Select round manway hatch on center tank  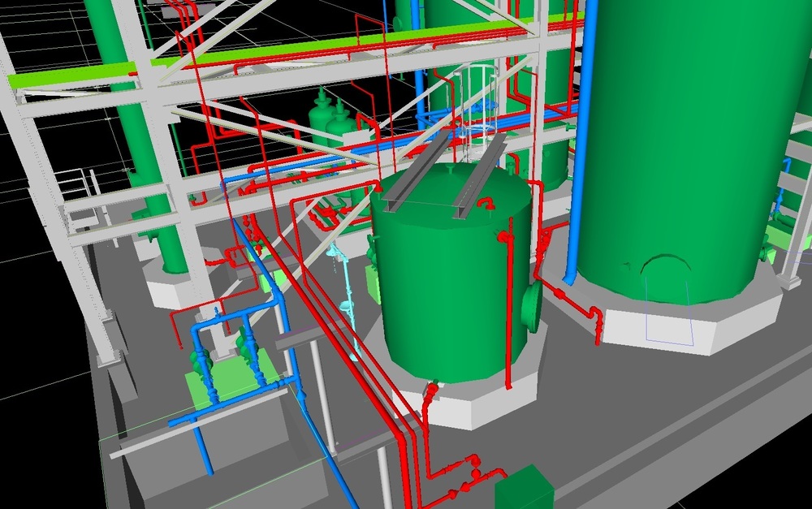coord(532,307)
